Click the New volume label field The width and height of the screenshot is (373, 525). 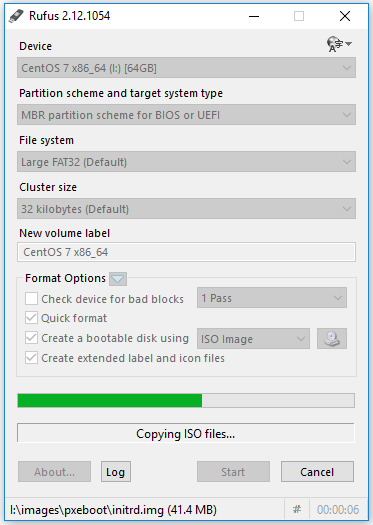pos(186,252)
